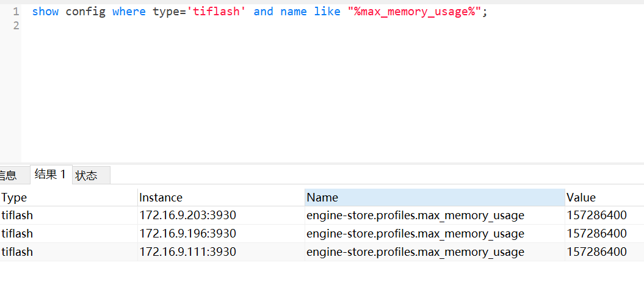
Task: Click the 'show' keyword in the SQL editor
Action: 45,12
